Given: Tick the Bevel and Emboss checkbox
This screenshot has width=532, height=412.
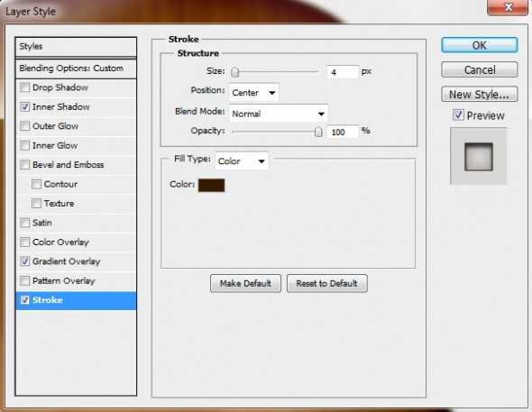Looking at the screenshot, I should point(24,165).
